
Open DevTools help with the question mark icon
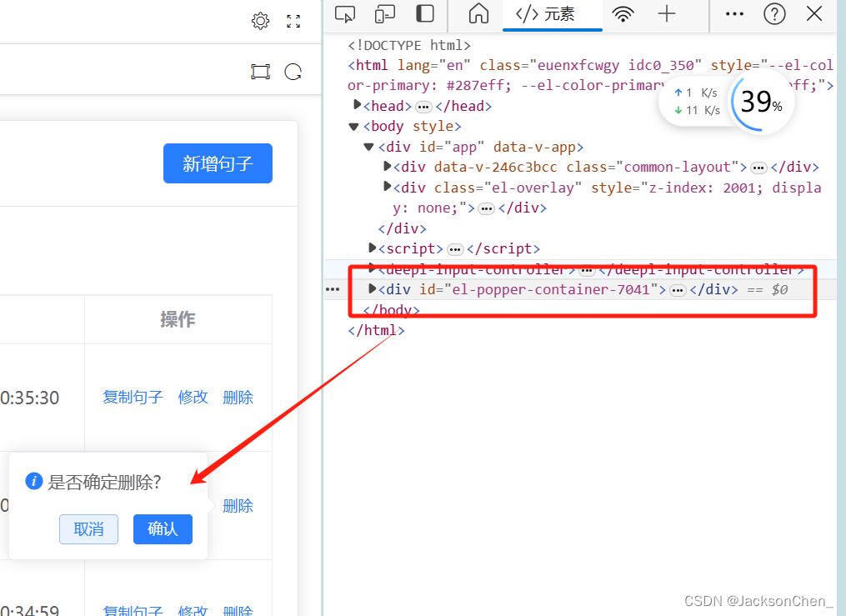click(773, 14)
